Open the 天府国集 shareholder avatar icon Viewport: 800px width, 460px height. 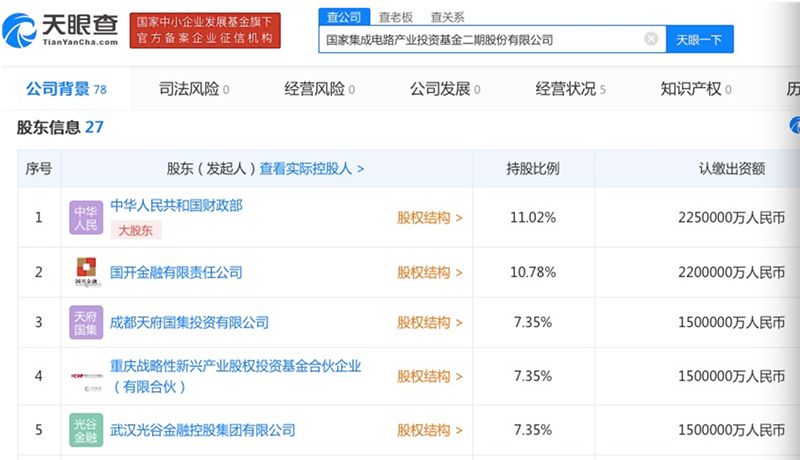point(86,322)
